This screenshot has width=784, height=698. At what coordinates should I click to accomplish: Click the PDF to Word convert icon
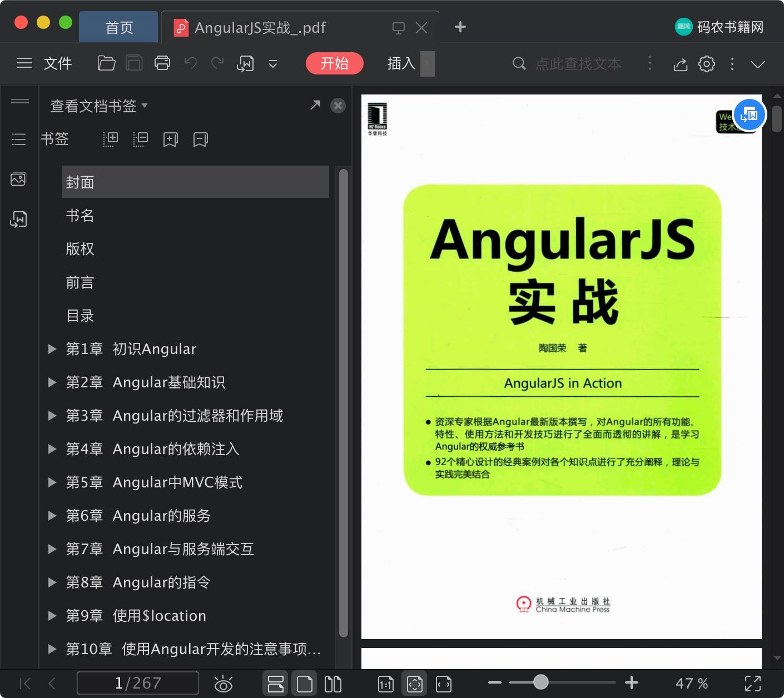click(x=245, y=64)
